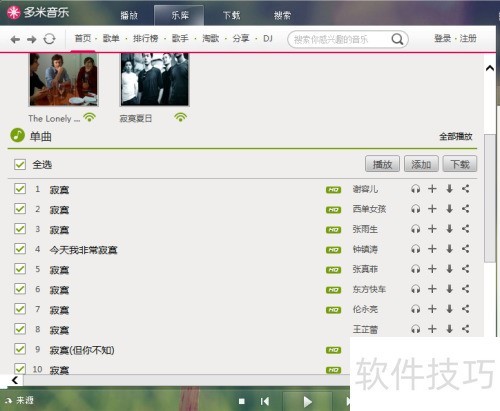Viewport: 500px width, 411px height.
Task: Click the left chevron on horizontal scrollbar
Action: (15, 380)
